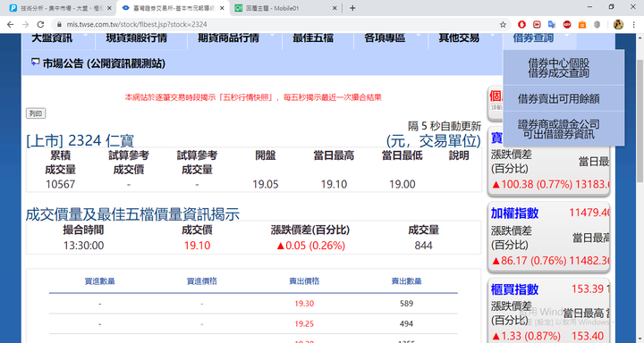This screenshot has height=343, width=644.
Task: Close the 技術分析 tab
Action: click(109, 8)
